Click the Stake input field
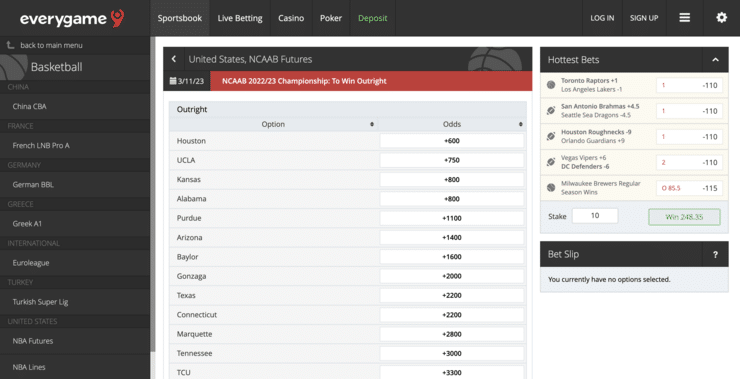 tap(595, 216)
